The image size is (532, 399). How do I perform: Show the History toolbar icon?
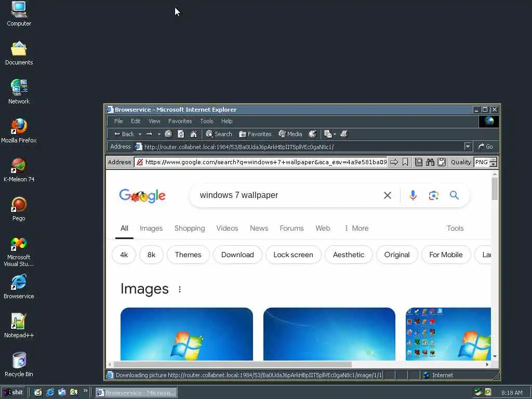click(x=312, y=134)
